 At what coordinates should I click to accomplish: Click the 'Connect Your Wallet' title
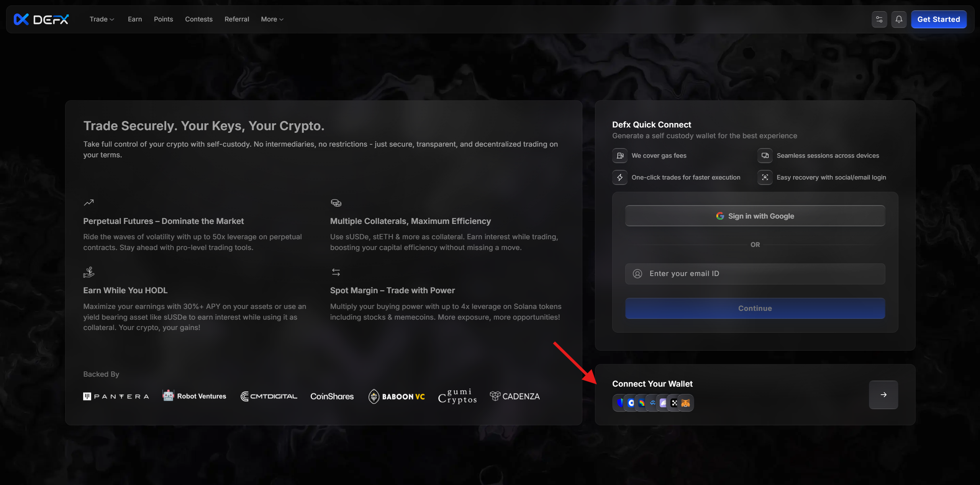652,384
